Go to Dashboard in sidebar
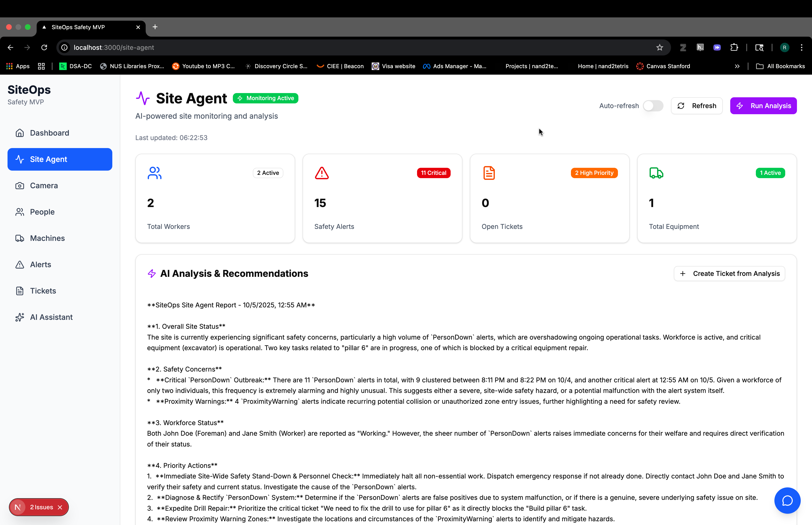Viewport: 812px width, 525px height. (49, 133)
